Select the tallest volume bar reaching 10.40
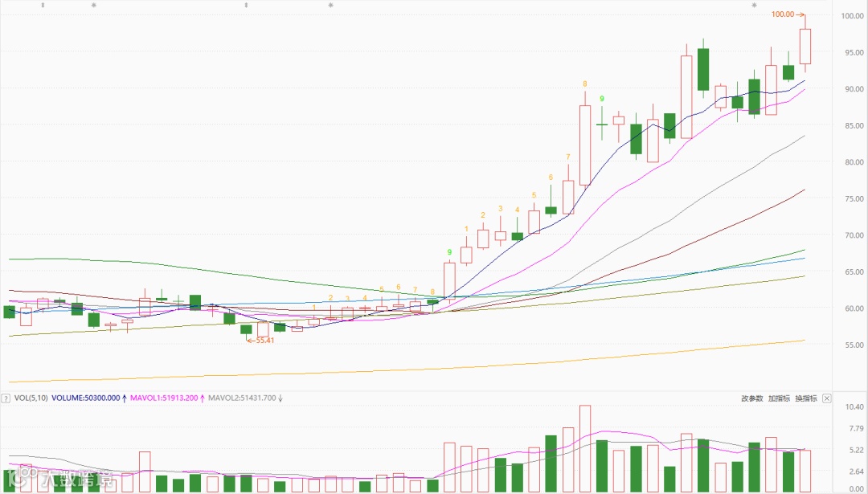Viewport: 868px width, 494px height. pyautogui.click(x=585, y=449)
